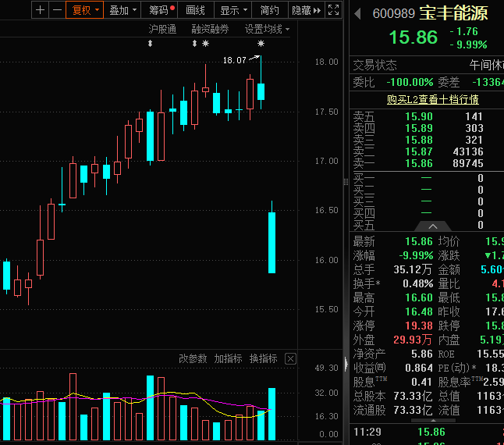Toggle the 筹码 chip distribution
Screen dimensions: 504x445
159,10
